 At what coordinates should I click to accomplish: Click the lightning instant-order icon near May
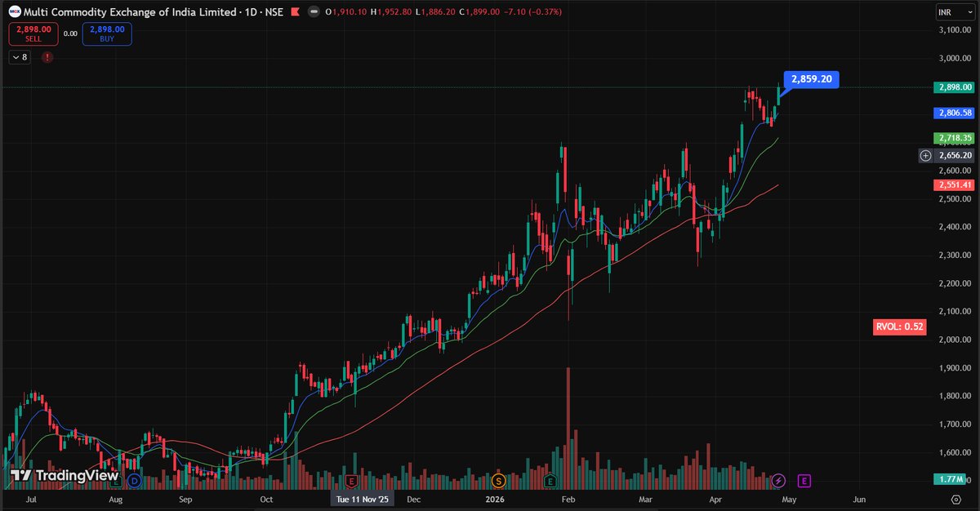coord(779,482)
